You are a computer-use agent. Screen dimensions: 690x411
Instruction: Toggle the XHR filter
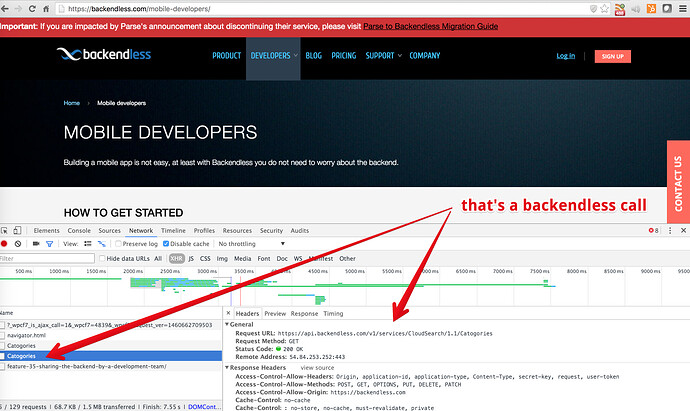[176, 258]
